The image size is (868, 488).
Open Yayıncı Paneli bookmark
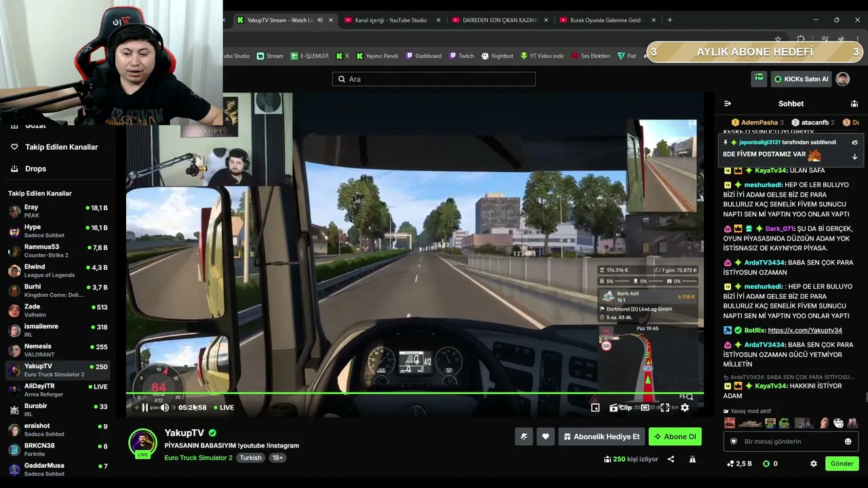(377, 56)
